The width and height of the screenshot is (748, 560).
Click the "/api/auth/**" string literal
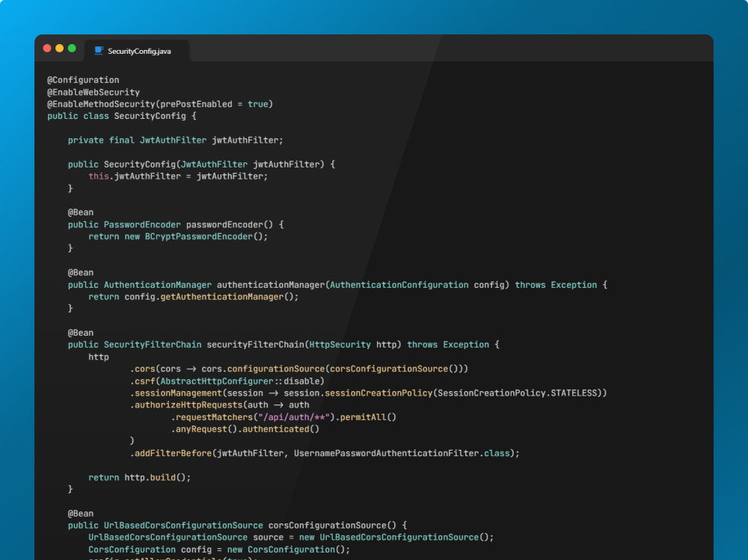coord(294,417)
